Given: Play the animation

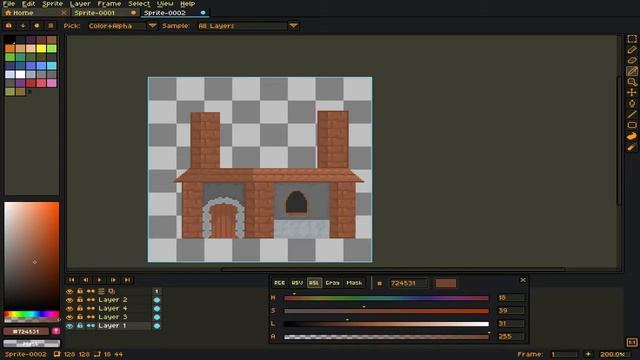Looking at the screenshot, I should click(x=99, y=280).
